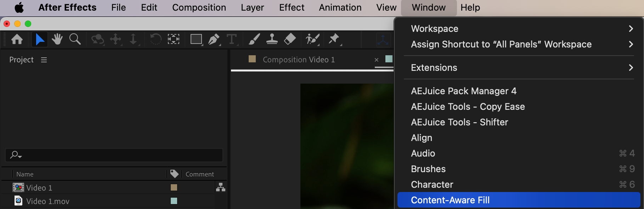Viewport: 644px width, 209px height.
Task: Select the Selection arrow tool
Action: click(40, 39)
